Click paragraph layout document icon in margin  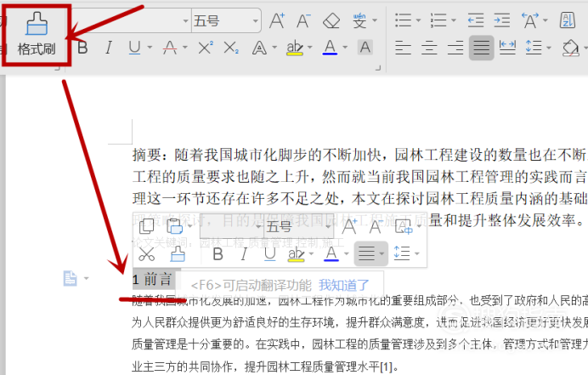click(71, 278)
